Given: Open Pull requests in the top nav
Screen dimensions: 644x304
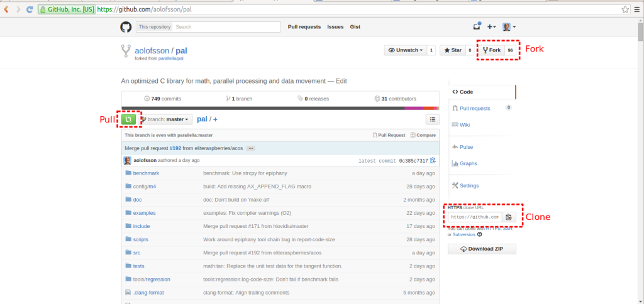Looking at the screenshot, I should point(304,27).
